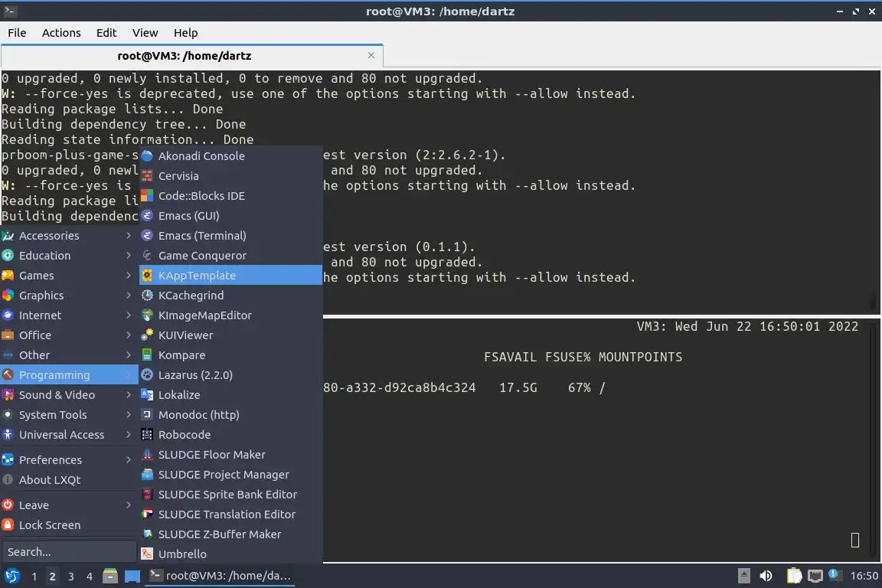The image size is (882, 588).
Task: Open Code::Blocks IDE
Action: click(230, 196)
